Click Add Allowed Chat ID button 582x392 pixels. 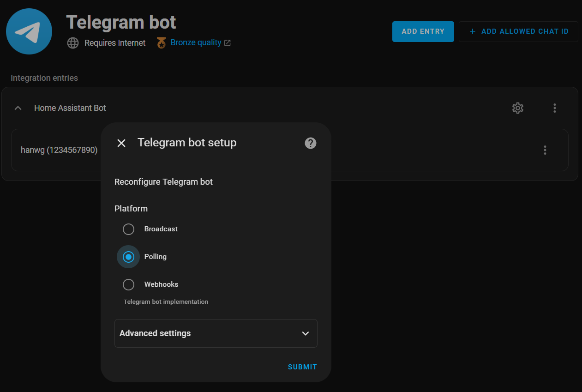coord(518,31)
